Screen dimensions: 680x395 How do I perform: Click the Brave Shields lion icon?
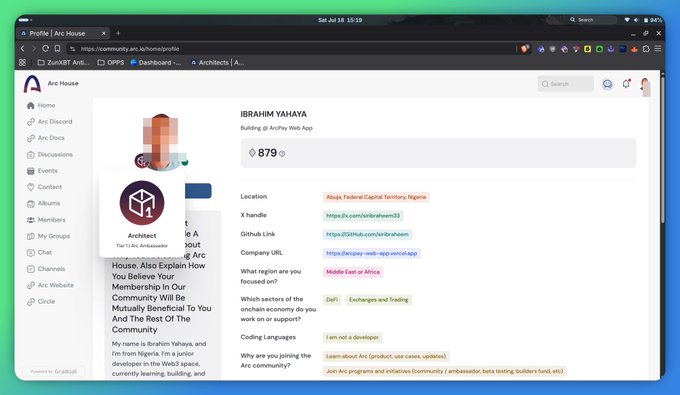[525, 49]
